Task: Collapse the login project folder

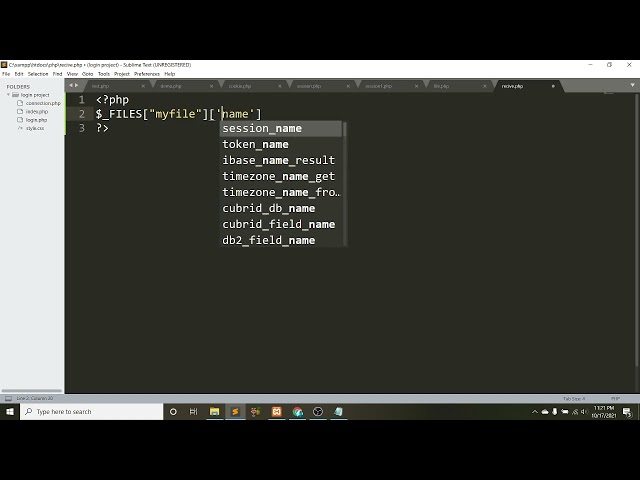Action: [x=8, y=95]
